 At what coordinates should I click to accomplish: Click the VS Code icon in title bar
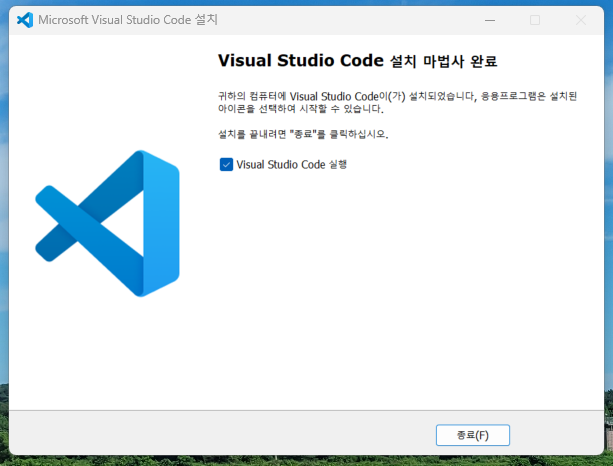[25, 20]
